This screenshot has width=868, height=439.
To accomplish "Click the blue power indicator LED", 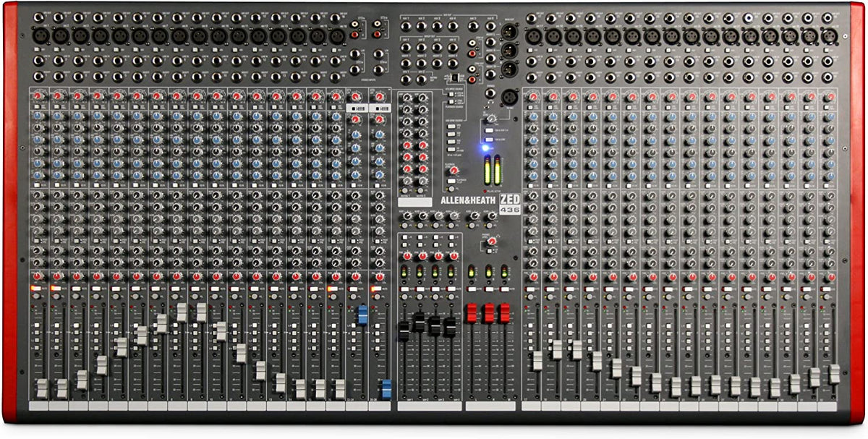I will [485, 148].
